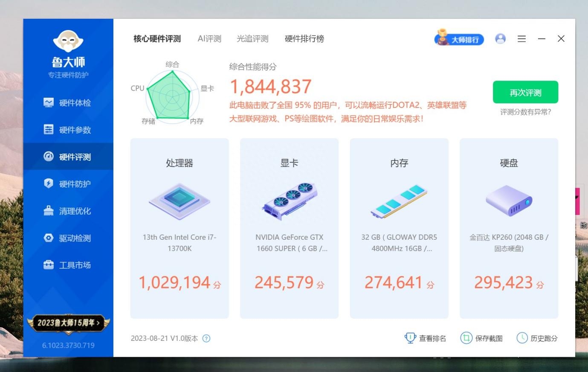Click 再次评测 to rerun benchmark
Viewport: 588px width, 372px height.
(525, 92)
